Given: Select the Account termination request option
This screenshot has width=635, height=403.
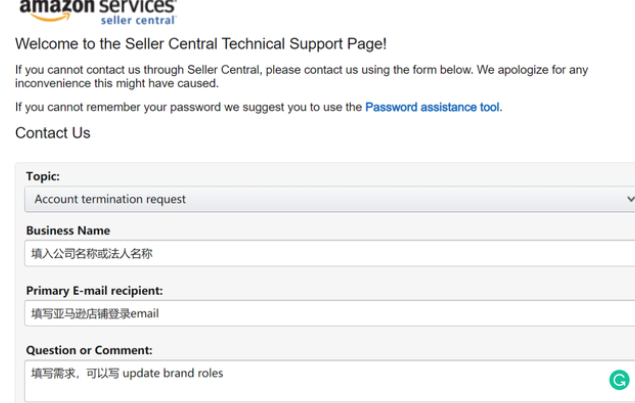Looking at the screenshot, I should coord(110,199).
